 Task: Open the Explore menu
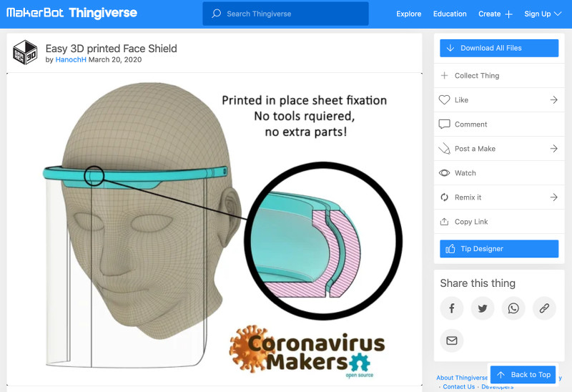tap(408, 14)
